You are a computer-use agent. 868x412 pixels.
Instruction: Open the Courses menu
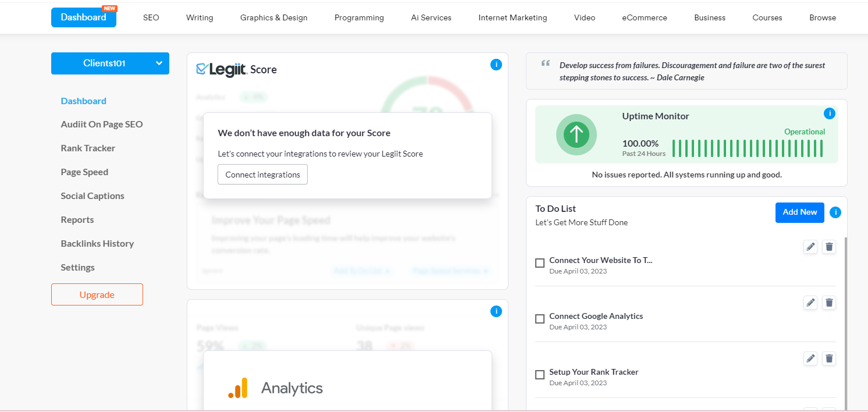coord(767,17)
